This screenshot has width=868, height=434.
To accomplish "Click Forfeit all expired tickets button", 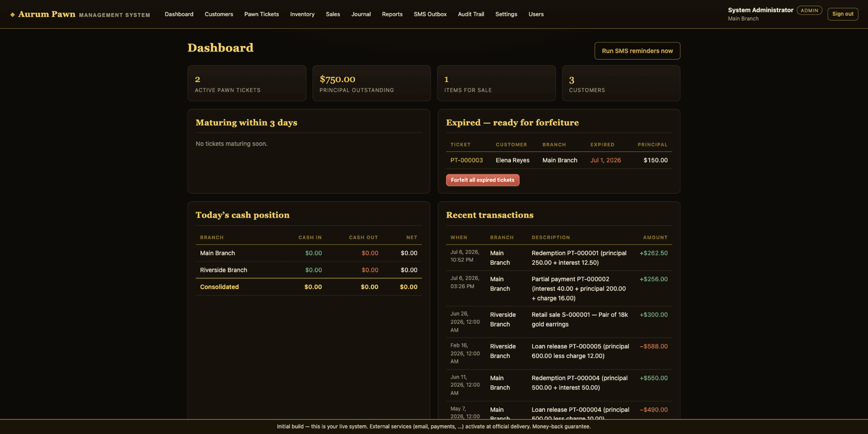I will 483,180.
